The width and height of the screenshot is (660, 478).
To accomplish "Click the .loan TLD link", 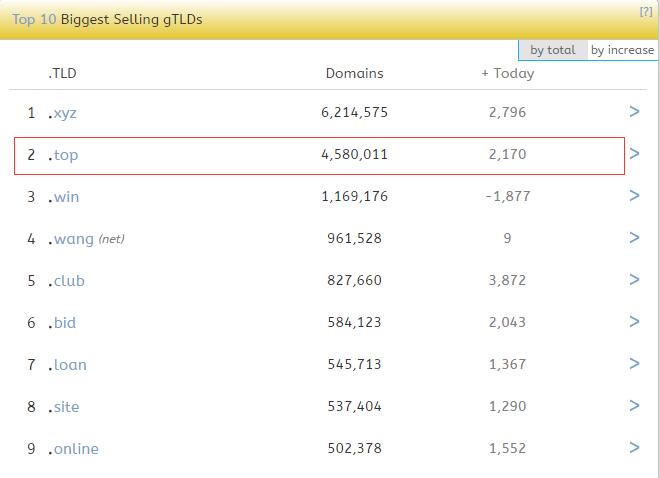I will (x=70, y=365).
